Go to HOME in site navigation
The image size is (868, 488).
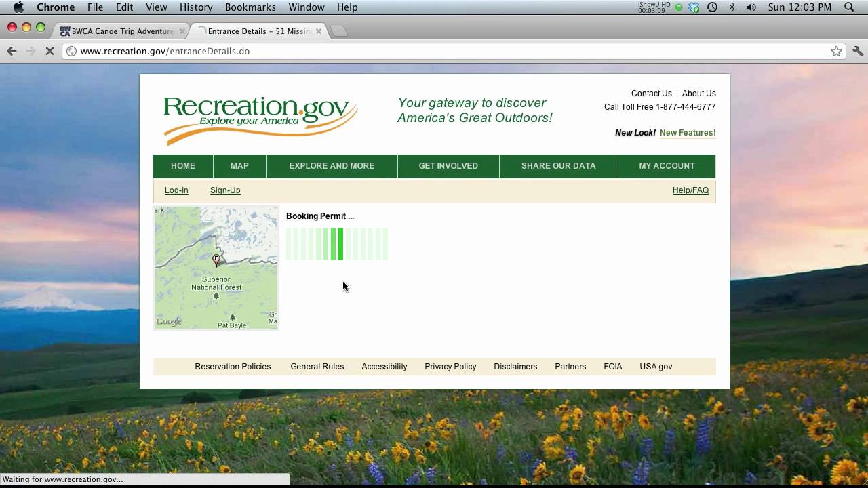click(183, 166)
